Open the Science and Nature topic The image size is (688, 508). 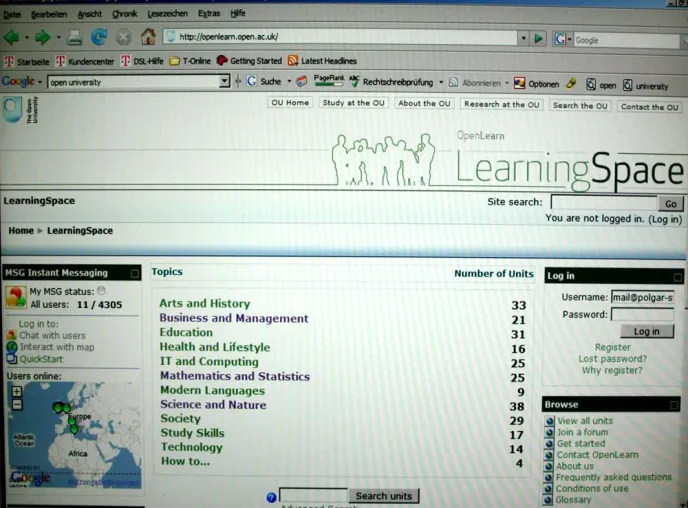point(213,405)
